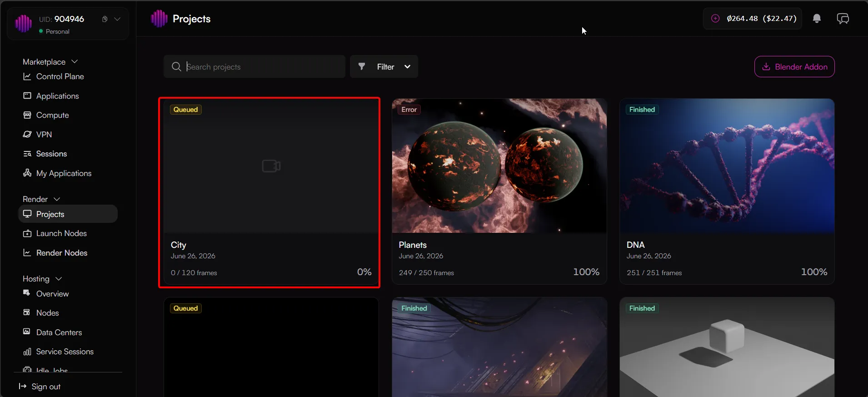Open the Sessions page
This screenshot has height=397, width=868.
pos(51,154)
